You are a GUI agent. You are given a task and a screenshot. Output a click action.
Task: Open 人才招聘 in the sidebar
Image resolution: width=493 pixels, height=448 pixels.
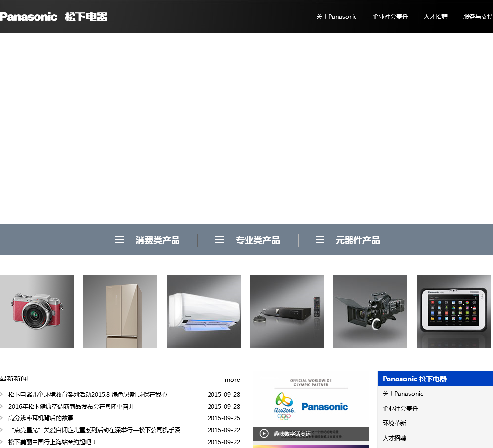coord(394,438)
